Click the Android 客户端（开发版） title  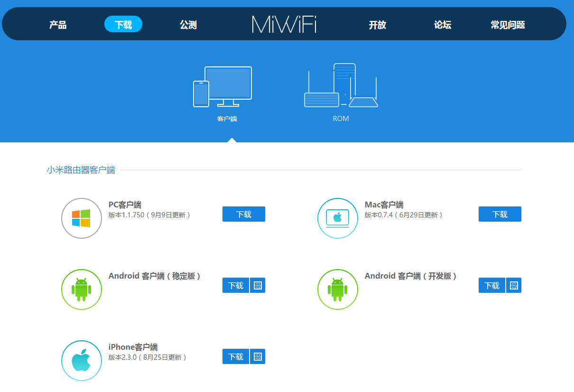[x=411, y=276]
